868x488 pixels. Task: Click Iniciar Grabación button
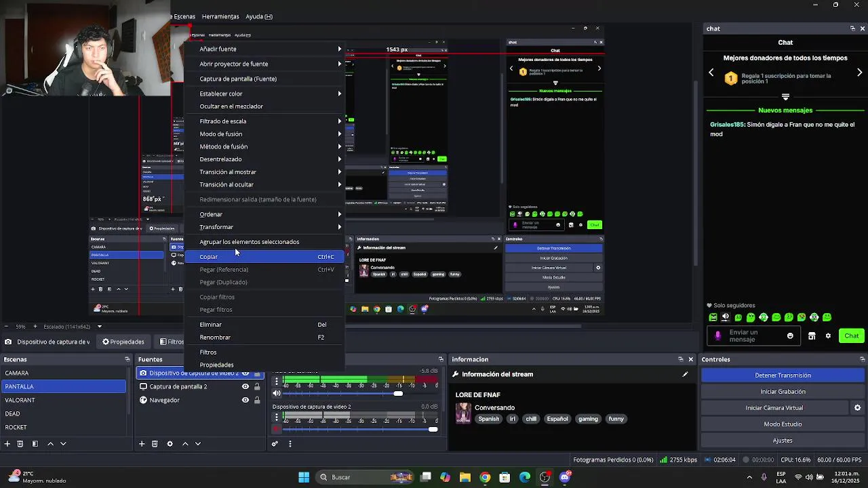pos(783,392)
